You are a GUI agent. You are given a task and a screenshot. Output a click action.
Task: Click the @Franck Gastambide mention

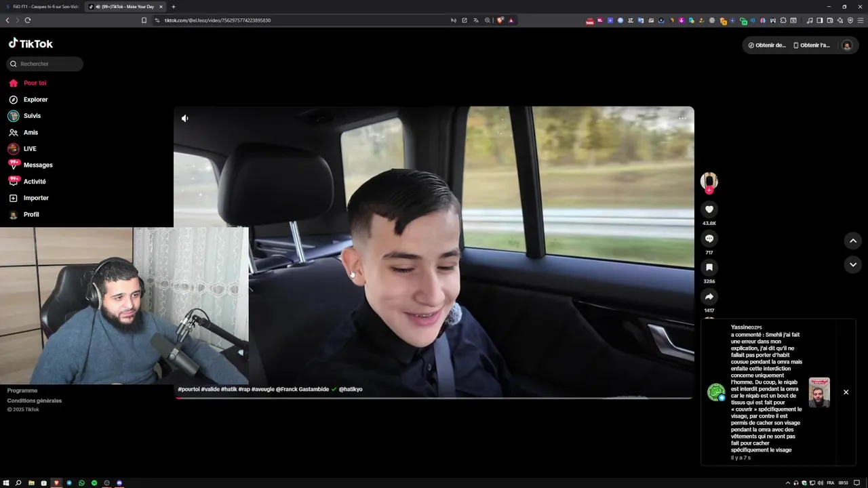(x=302, y=390)
